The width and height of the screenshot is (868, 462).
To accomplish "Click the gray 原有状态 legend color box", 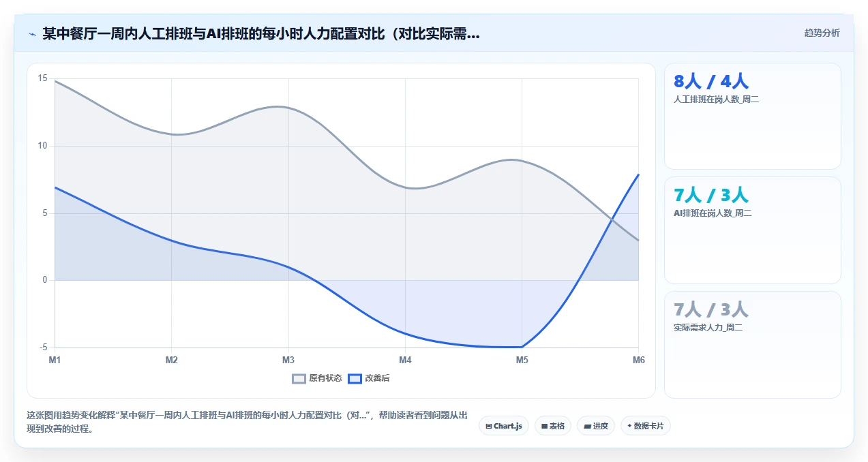I will coord(299,378).
